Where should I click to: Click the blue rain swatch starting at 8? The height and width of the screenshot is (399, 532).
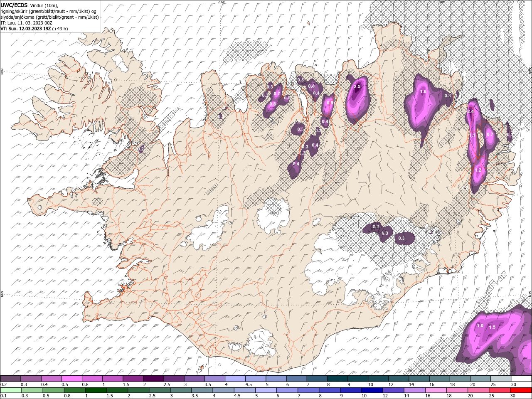330,390
